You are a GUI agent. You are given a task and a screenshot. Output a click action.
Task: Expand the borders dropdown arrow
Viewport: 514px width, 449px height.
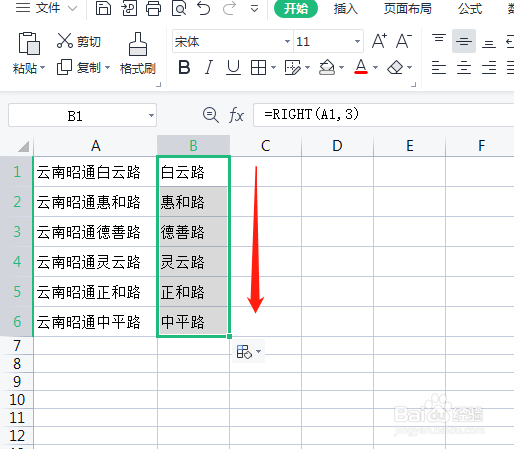[x=274, y=68]
